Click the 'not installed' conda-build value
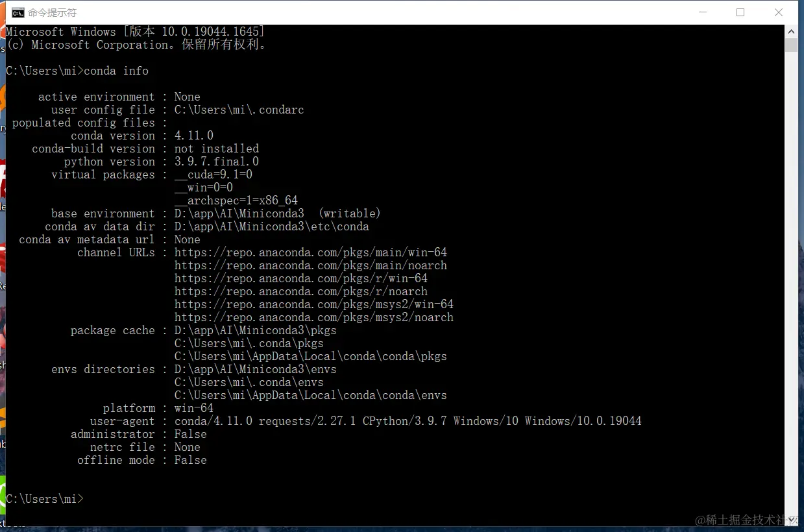This screenshot has height=532, width=804. [217, 149]
